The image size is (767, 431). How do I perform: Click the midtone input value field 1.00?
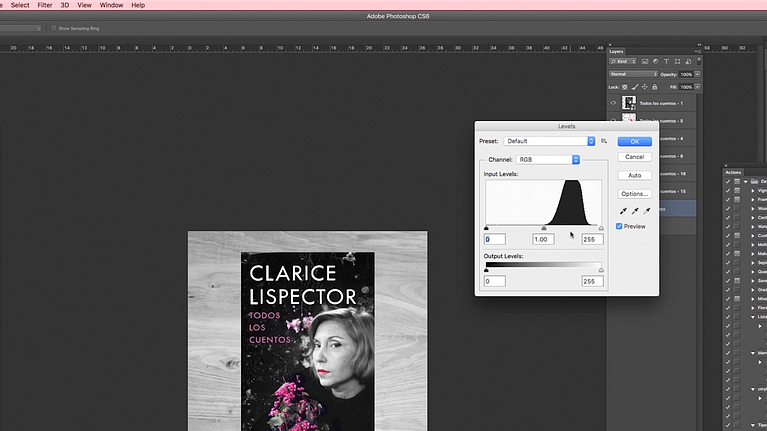pos(543,239)
